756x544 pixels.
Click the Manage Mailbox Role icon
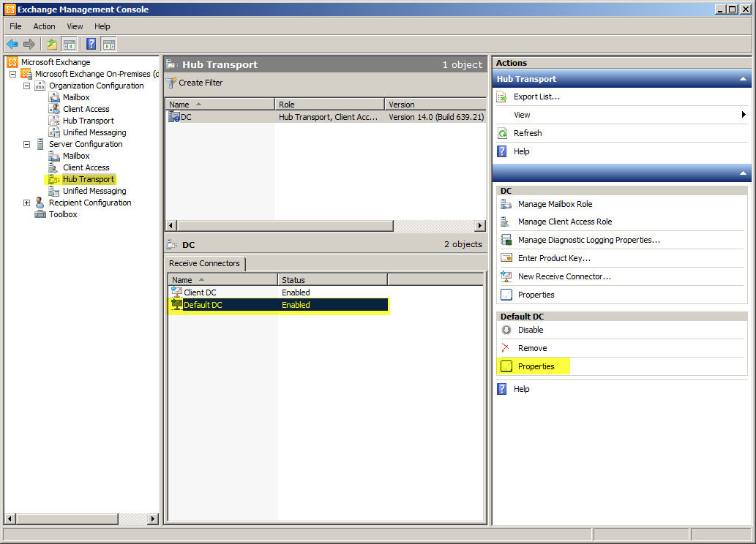[506, 204]
